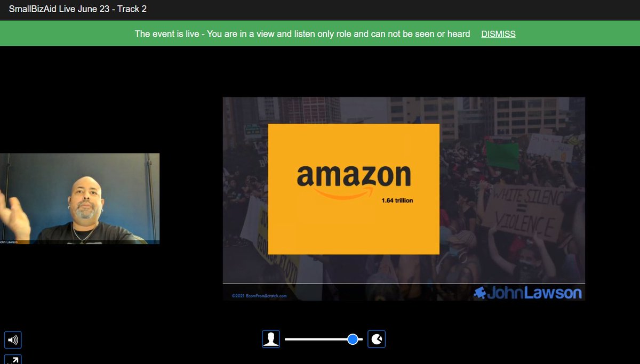This screenshot has height=364, width=640.
Task: Click the JohnLawson logo on slide
Action: [528, 293]
